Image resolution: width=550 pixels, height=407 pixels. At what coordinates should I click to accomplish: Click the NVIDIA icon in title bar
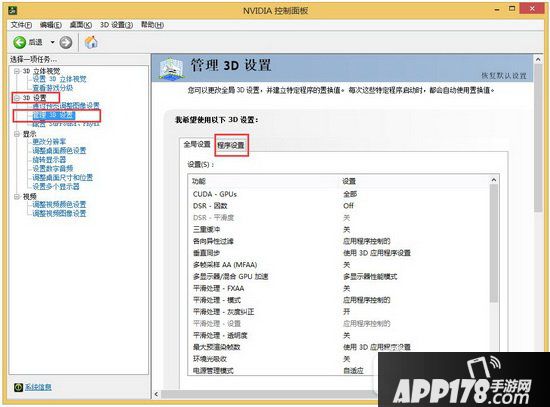point(13,10)
